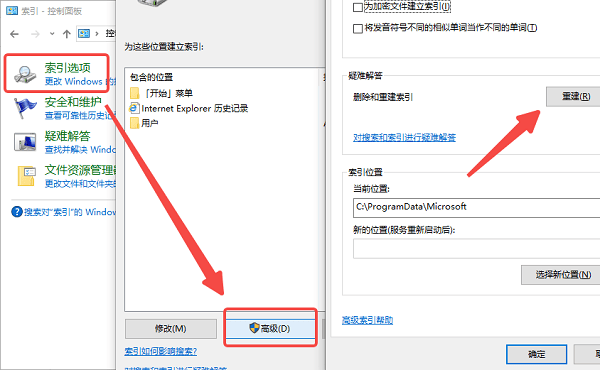This screenshot has width=600, height=370.
Task: Open 疑难解答 control panel item
Action: 67,136
